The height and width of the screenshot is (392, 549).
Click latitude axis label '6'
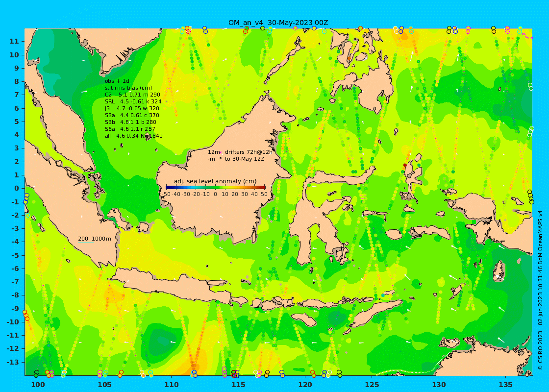point(17,108)
